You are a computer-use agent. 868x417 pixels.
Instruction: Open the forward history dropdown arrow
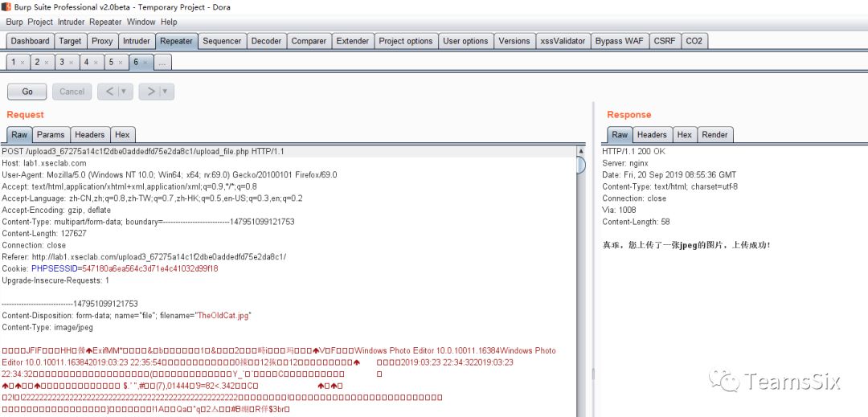[166, 92]
